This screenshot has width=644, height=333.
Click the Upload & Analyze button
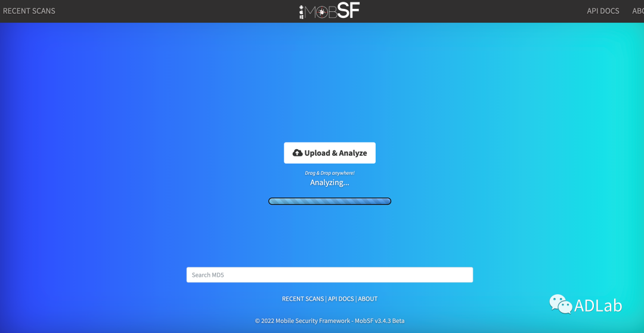[329, 153]
